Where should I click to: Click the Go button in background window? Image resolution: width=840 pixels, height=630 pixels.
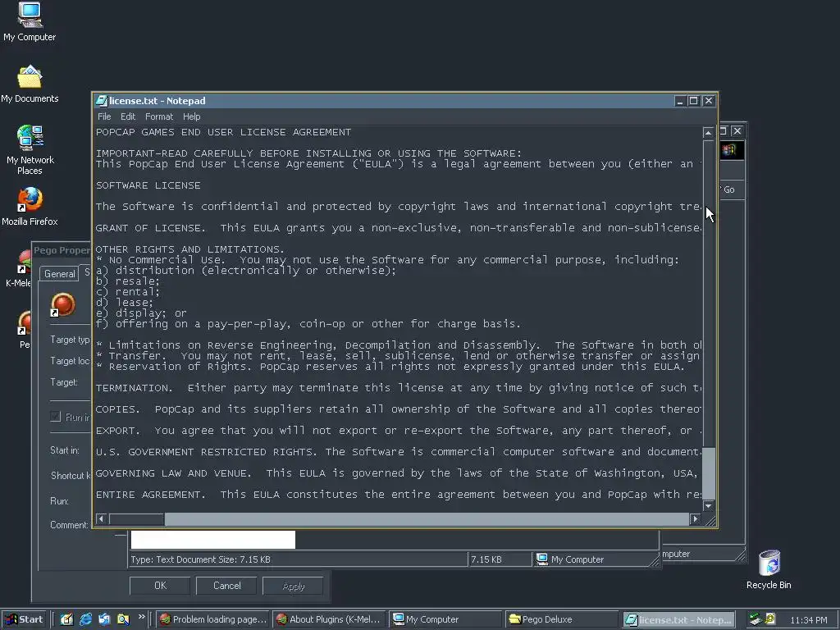[729, 189]
